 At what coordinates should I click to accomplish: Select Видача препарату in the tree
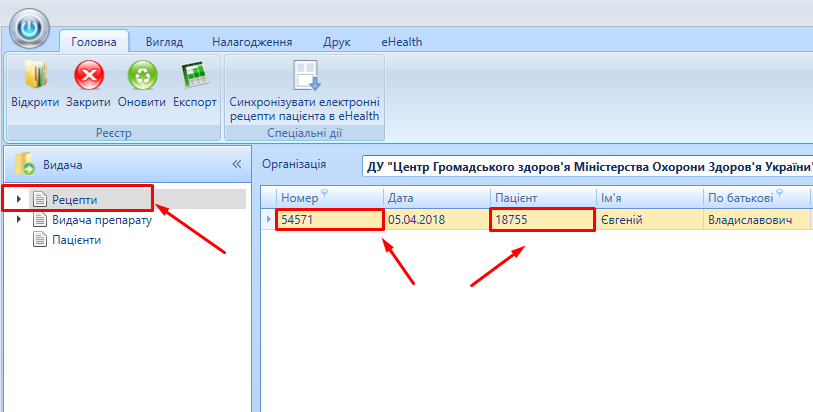[102, 220]
